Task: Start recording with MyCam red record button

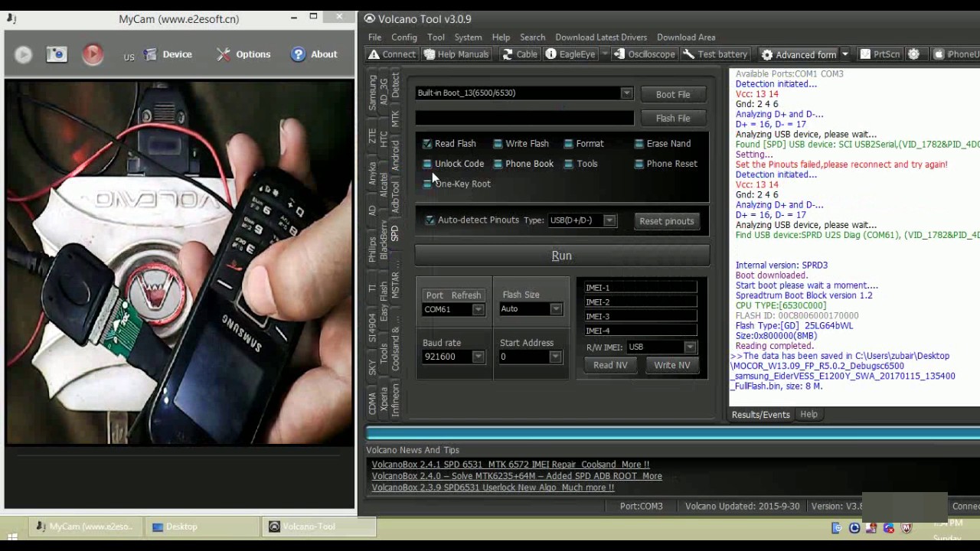Action: [93, 54]
